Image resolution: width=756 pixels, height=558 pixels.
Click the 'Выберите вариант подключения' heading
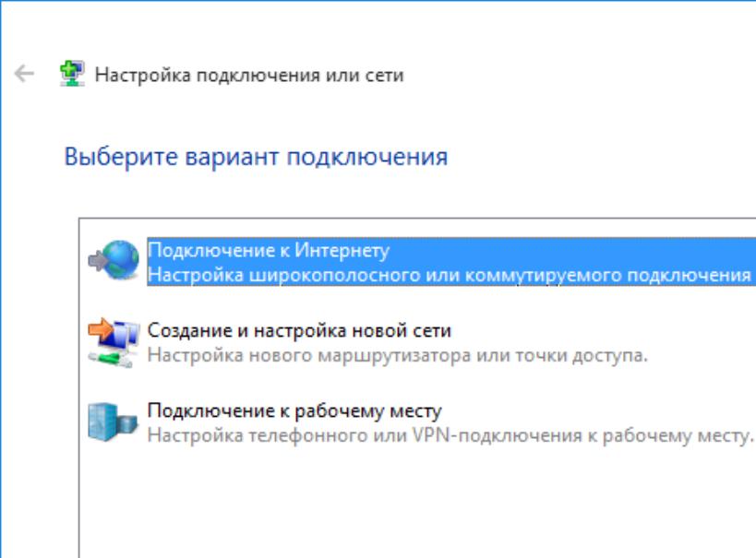coord(256,157)
